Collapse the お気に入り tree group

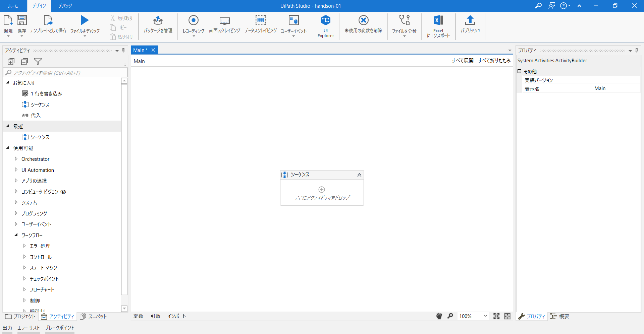click(x=8, y=82)
